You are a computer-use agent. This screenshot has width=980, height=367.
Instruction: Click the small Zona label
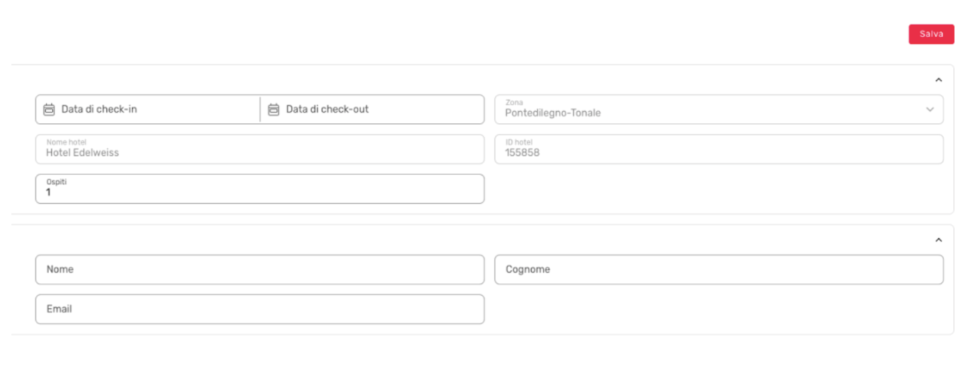pyautogui.click(x=514, y=102)
